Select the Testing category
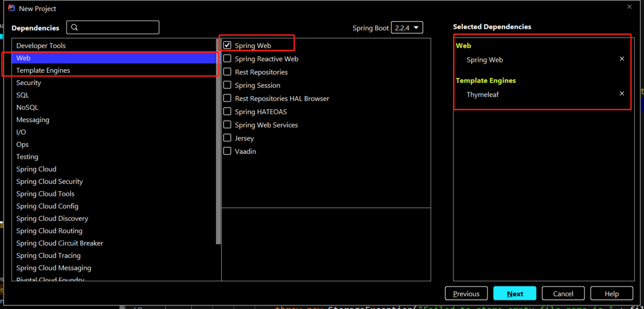 [x=114, y=157]
